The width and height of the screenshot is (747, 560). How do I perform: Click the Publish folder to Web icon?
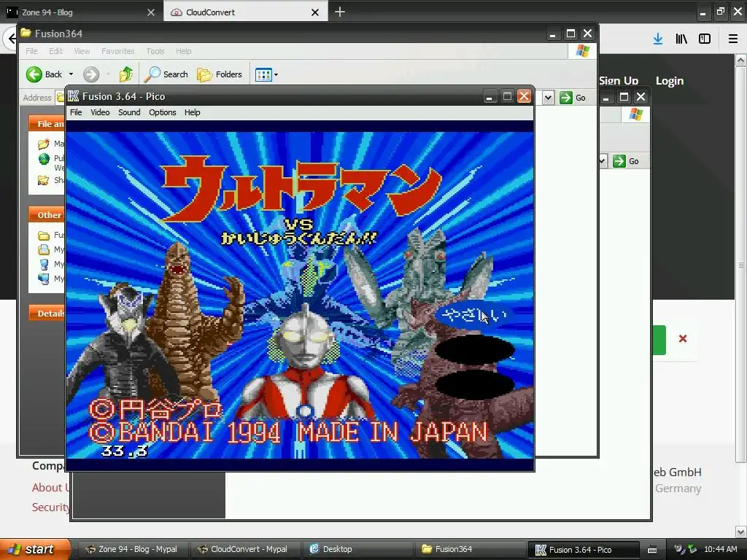click(44, 158)
